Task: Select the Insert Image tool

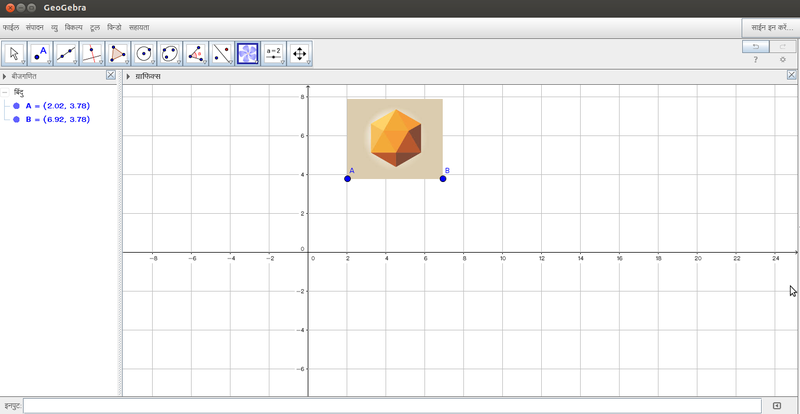Action: (x=248, y=54)
